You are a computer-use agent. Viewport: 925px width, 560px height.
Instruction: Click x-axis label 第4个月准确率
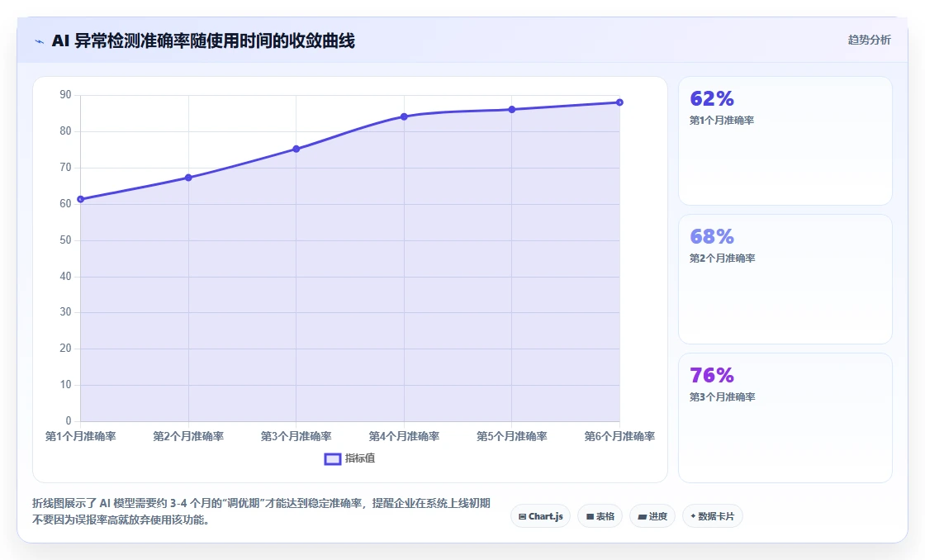[x=404, y=437]
